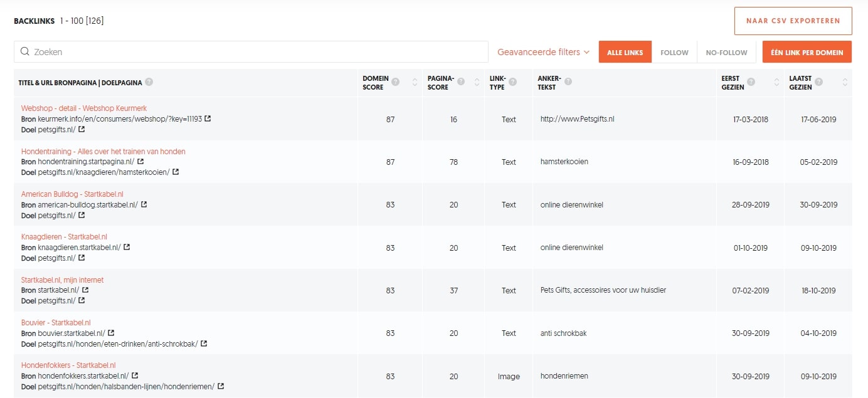Click help icon next to Domein Score
Screen dimensions: 868x398
click(x=395, y=82)
